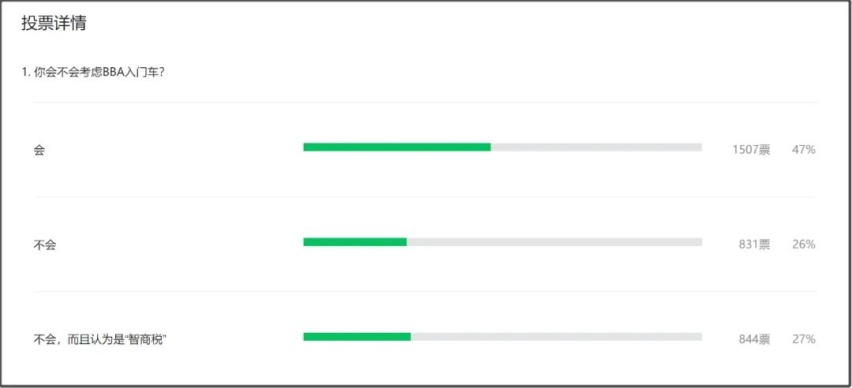Click the 投票详情 heading
This screenshot has height=388, width=852.
[54, 23]
